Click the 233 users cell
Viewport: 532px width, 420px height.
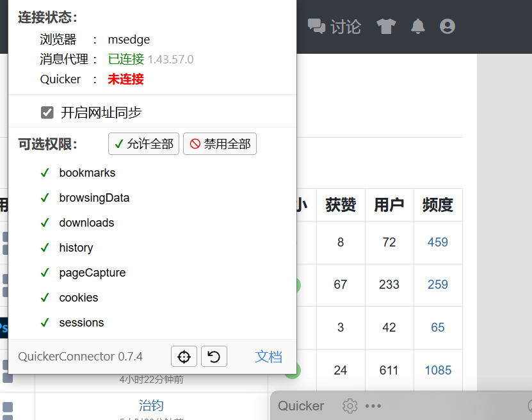tap(389, 284)
